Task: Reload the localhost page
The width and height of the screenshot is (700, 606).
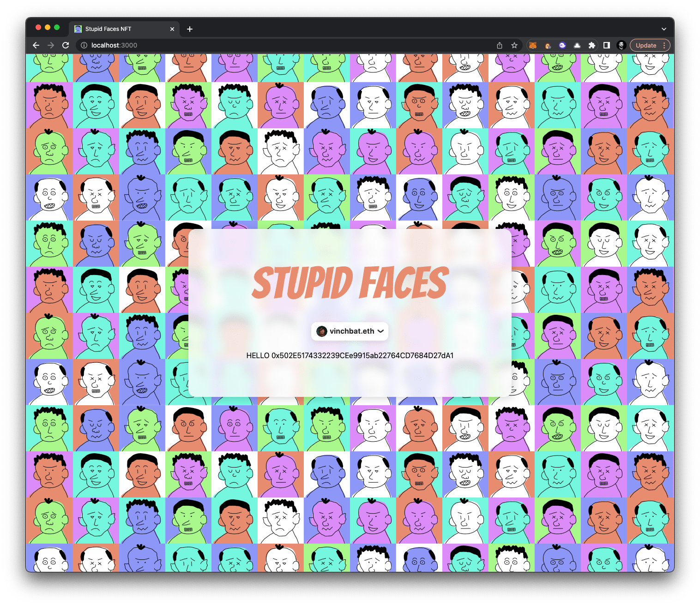Action: coord(66,45)
